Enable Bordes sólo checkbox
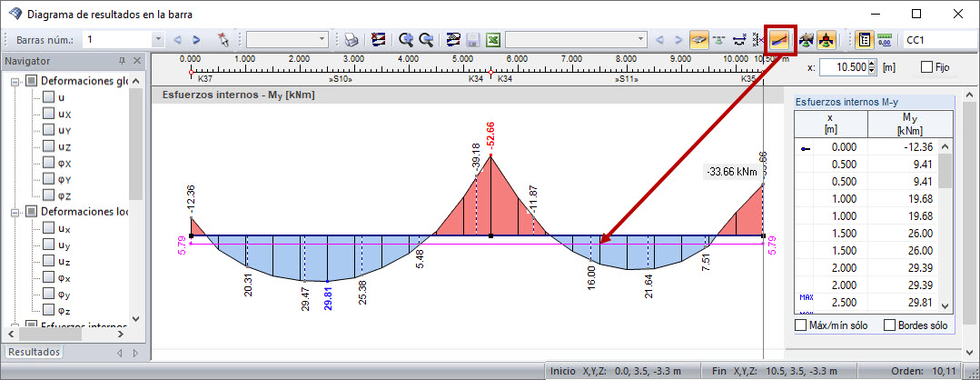Screen dimensions: 980x380 pyautogui.click(x=889, y=325)
